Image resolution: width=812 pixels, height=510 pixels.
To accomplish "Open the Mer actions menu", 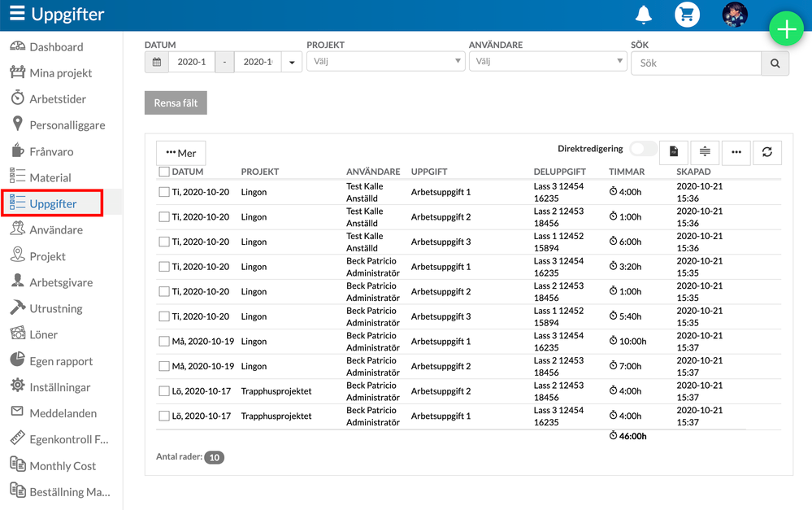I will point(180,153).
